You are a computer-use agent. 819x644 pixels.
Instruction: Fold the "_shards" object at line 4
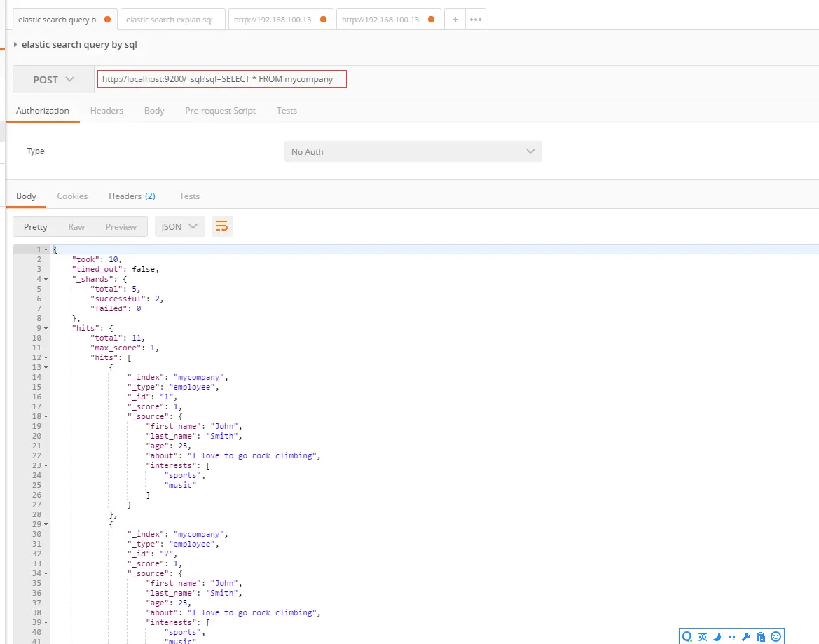46,280
